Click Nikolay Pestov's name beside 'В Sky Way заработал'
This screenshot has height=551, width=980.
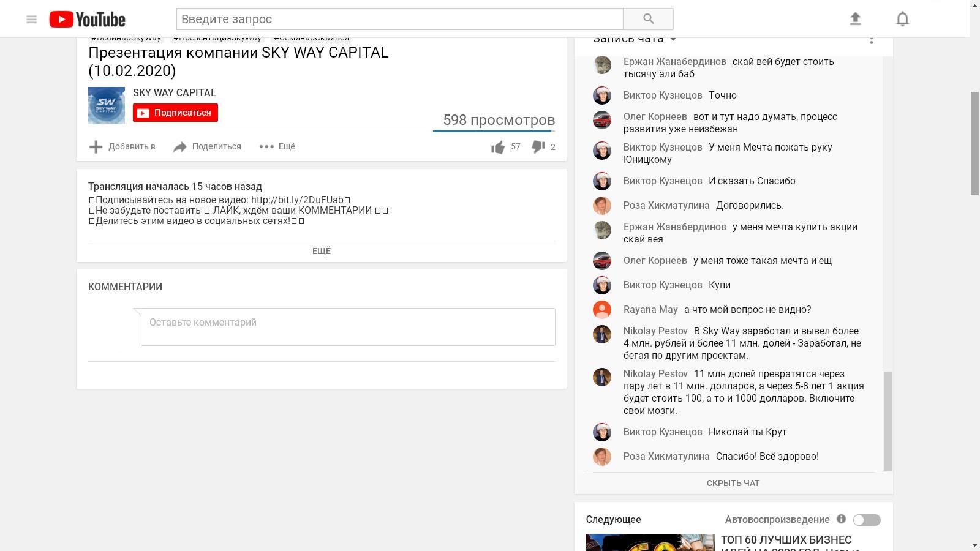click(x=655, y=331)
